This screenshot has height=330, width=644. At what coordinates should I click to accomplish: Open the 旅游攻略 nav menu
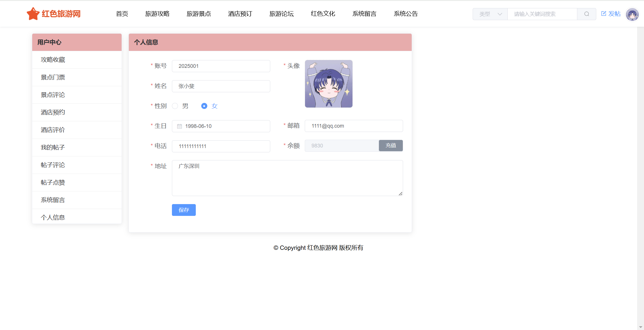[157, 14]
